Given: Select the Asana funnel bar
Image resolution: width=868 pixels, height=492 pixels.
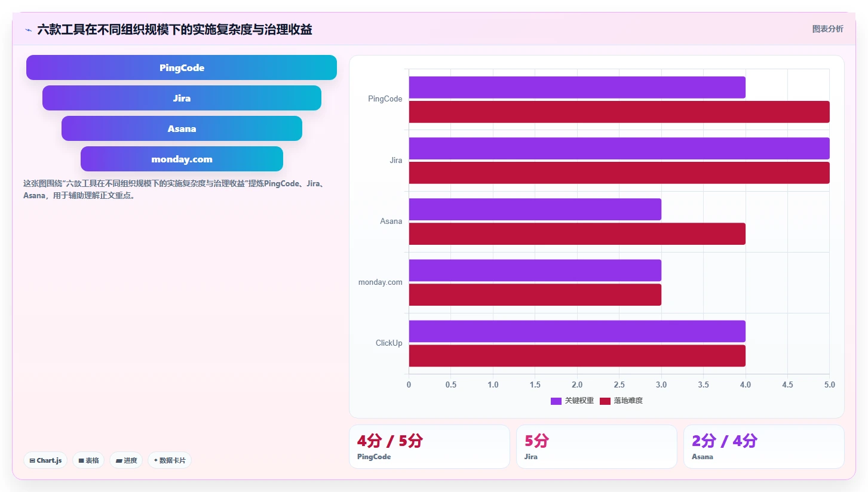Looking at the screenshot, I should pyautogui.click(x=182, y=128).
